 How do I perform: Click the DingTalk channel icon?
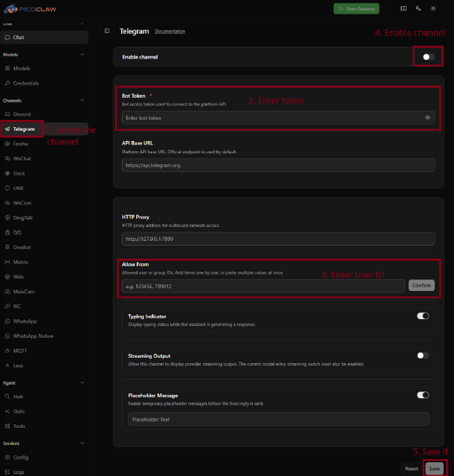click(x=8, y=217)
